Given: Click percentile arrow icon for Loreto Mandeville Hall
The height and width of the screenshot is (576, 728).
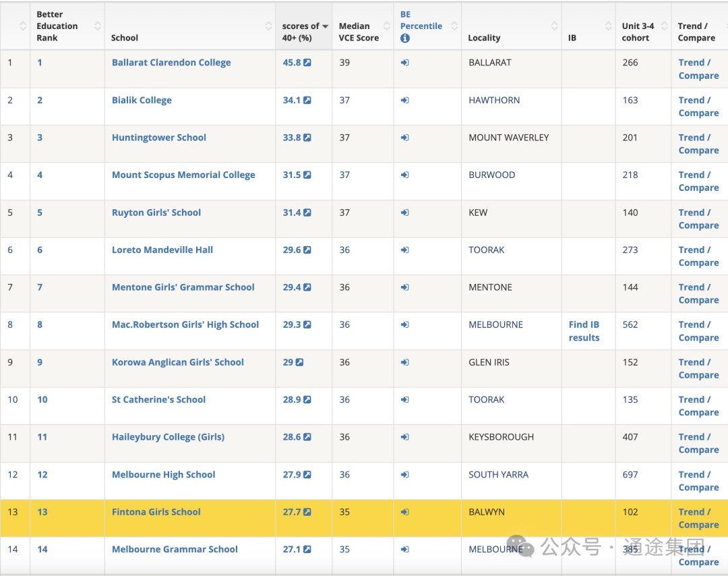Looking at the screenshot, I should 405,250.
